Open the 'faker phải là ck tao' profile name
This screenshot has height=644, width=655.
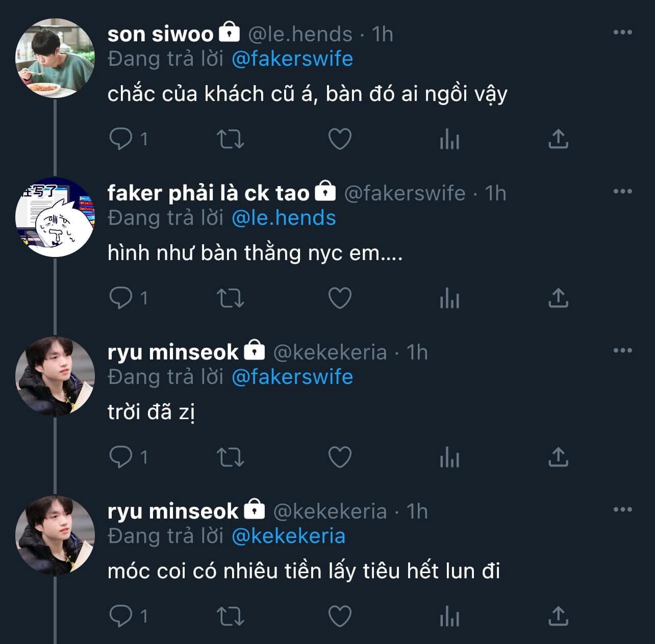(x=208, y=193)
